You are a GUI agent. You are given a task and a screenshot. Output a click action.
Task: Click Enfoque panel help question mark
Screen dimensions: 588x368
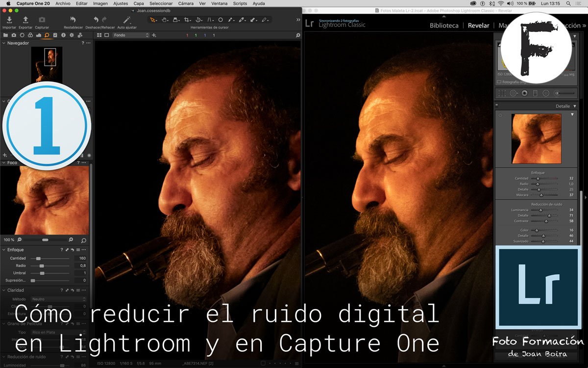(x=62, y=250)
